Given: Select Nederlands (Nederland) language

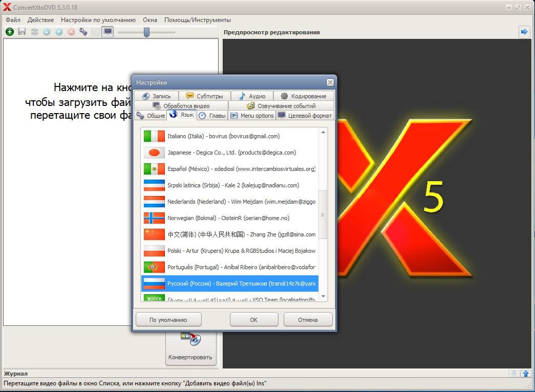Looking at the screenshot, I should 230,202.
